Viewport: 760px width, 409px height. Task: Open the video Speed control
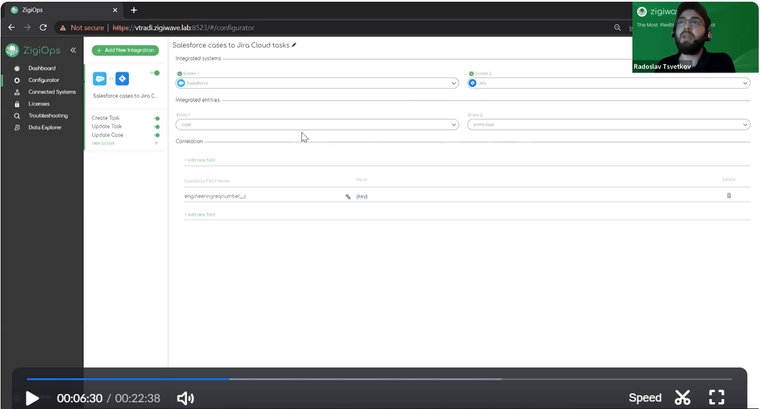tap(645, 398)
